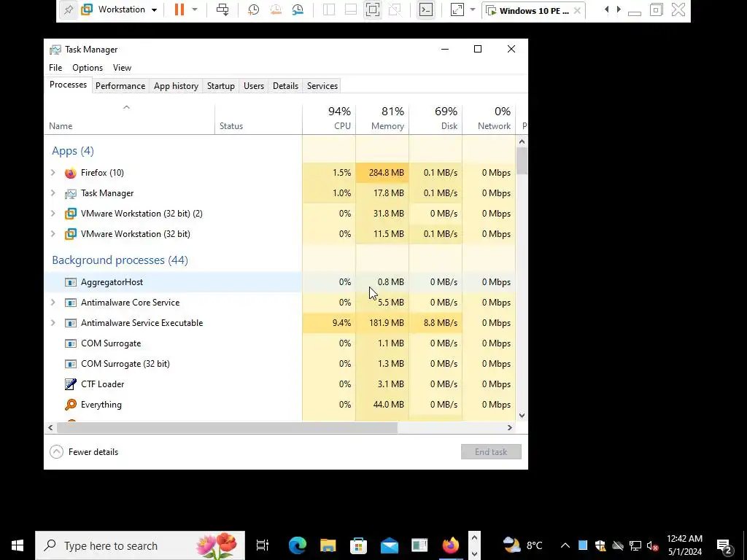Toggle the thumbnail bar icon in VMware toolbar

[351, 9]
